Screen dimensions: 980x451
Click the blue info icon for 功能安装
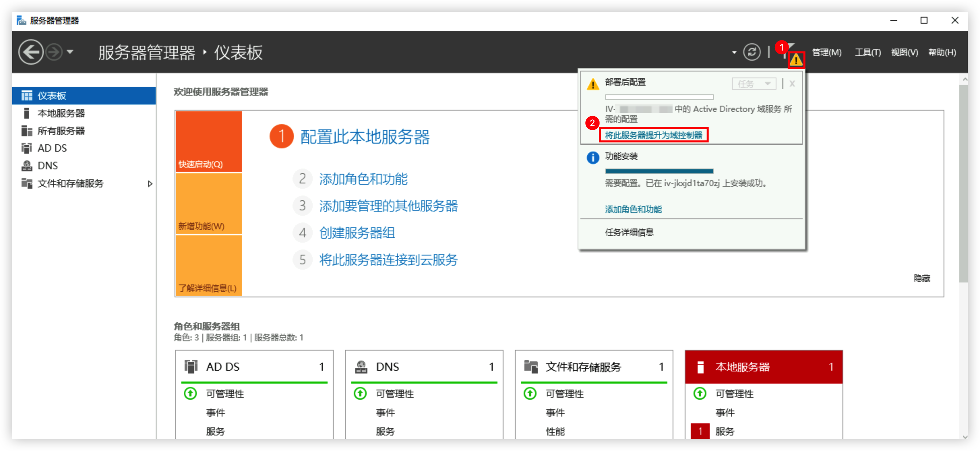pos(593,157)
